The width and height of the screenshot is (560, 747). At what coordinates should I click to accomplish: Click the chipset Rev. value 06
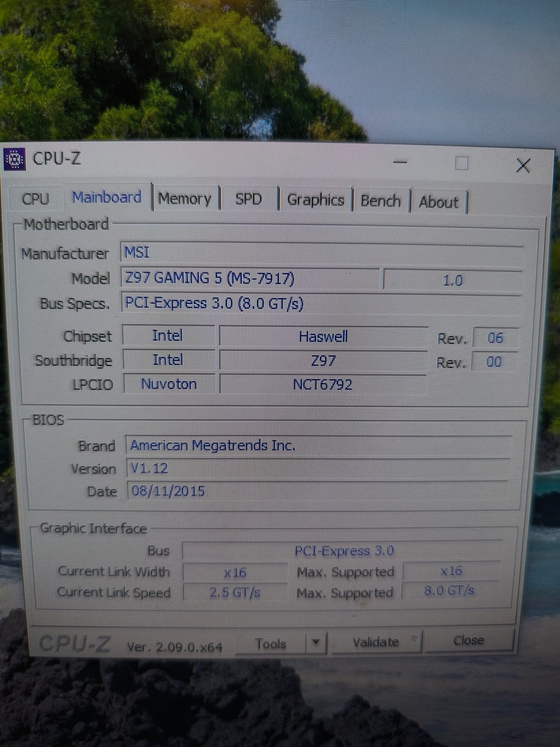[495, 338]
